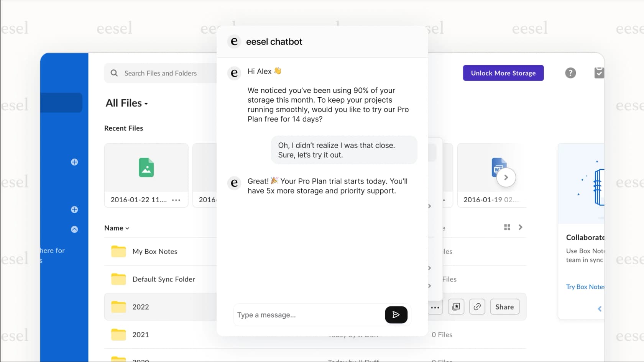Click the Share button in the 2022 row

(x=504, y=307)
